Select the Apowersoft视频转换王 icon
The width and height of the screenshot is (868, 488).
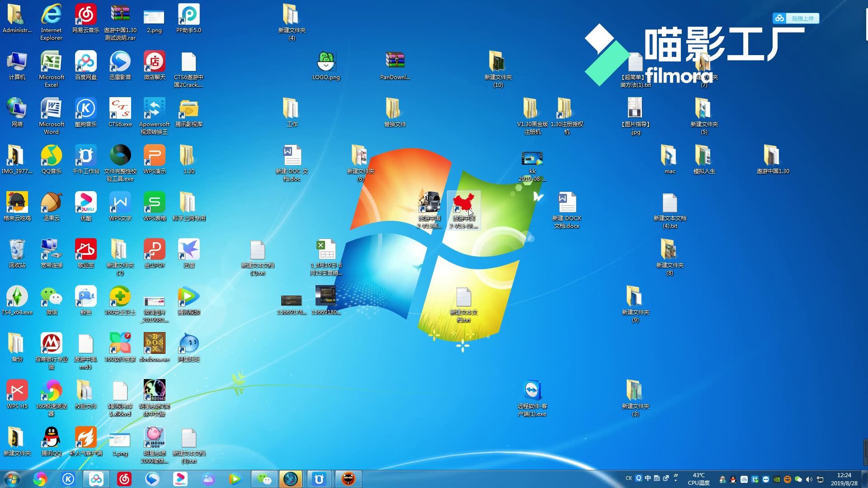[x=154, y=116]
